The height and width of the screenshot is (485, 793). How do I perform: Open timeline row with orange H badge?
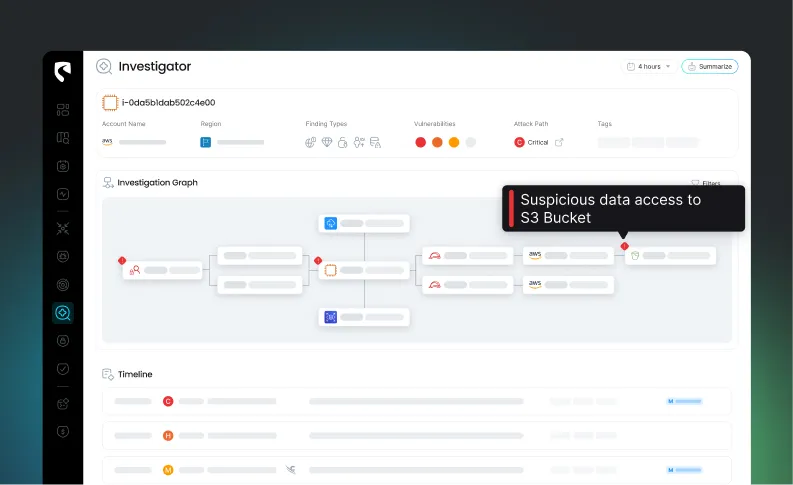pyautogui.click(x=417, y=435)
